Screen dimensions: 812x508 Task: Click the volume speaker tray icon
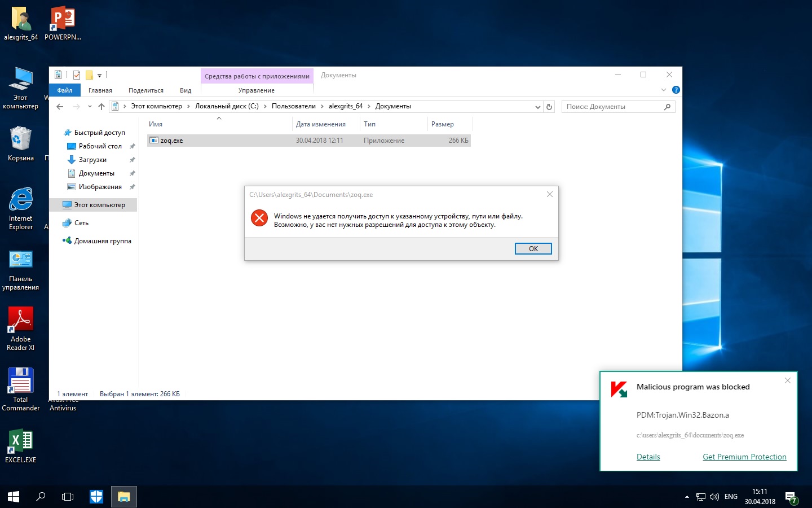714,497
